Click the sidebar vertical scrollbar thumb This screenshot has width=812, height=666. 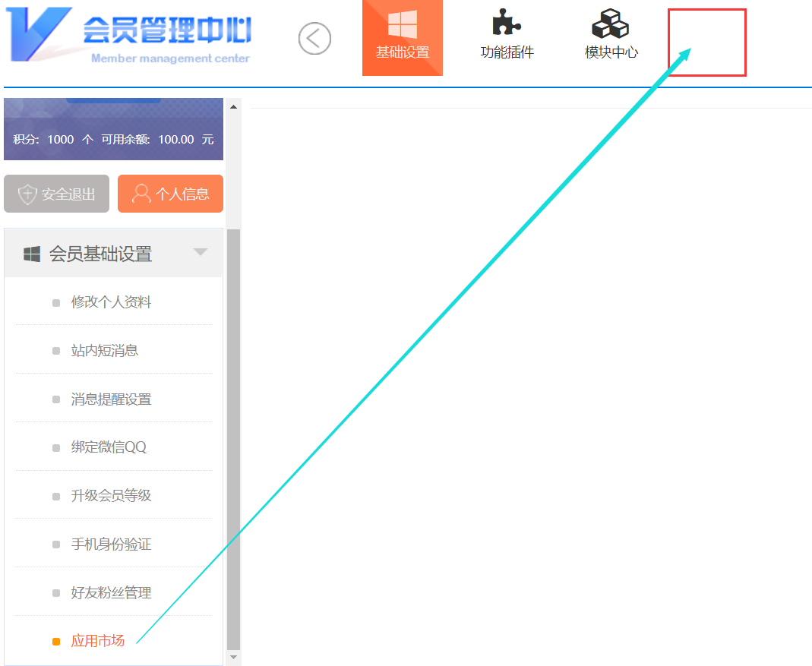coord(233,440)
